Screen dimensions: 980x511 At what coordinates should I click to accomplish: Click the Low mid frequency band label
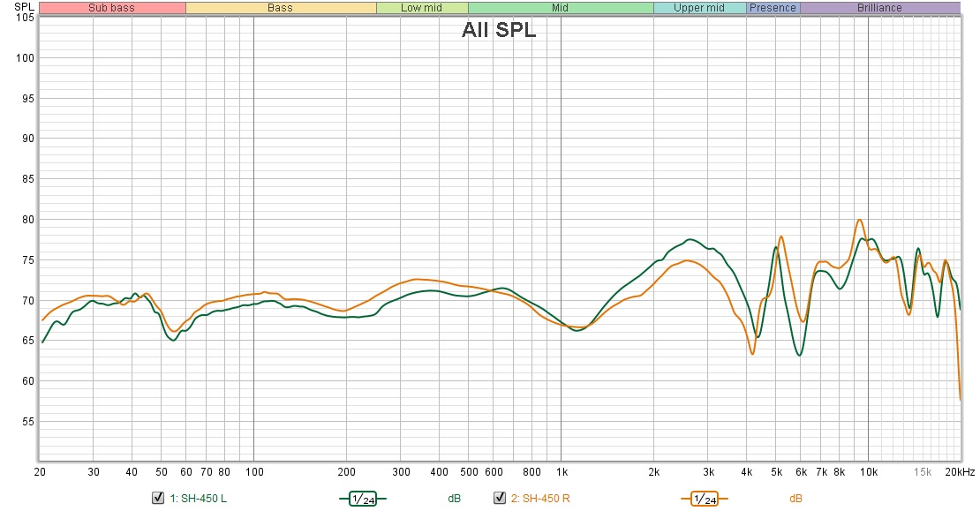click(422, 8)
